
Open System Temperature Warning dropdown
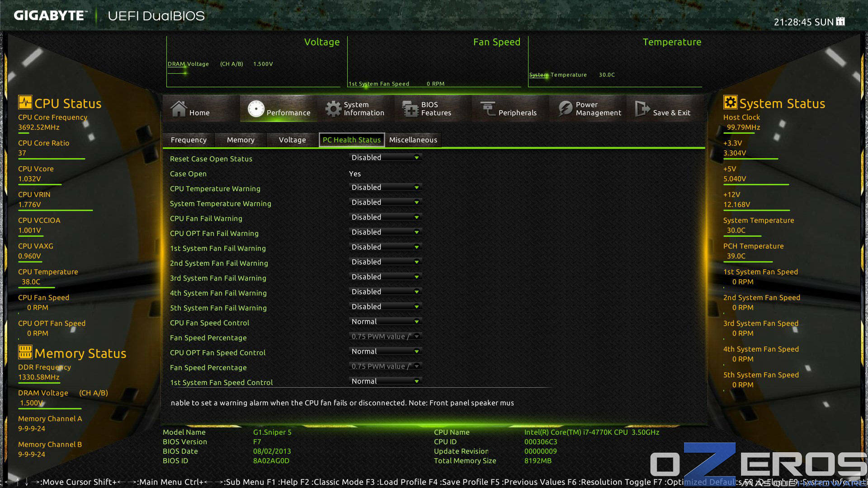click(x=385, y=202)
